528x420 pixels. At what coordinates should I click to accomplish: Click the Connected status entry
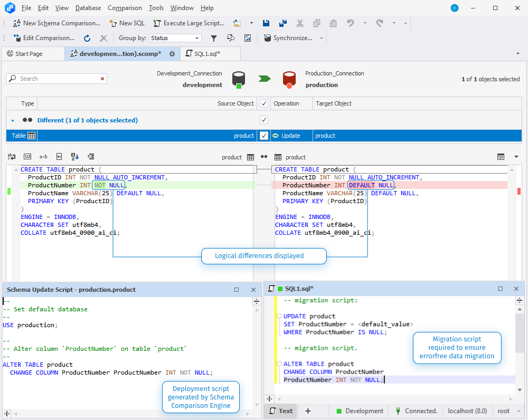point(416,411)
